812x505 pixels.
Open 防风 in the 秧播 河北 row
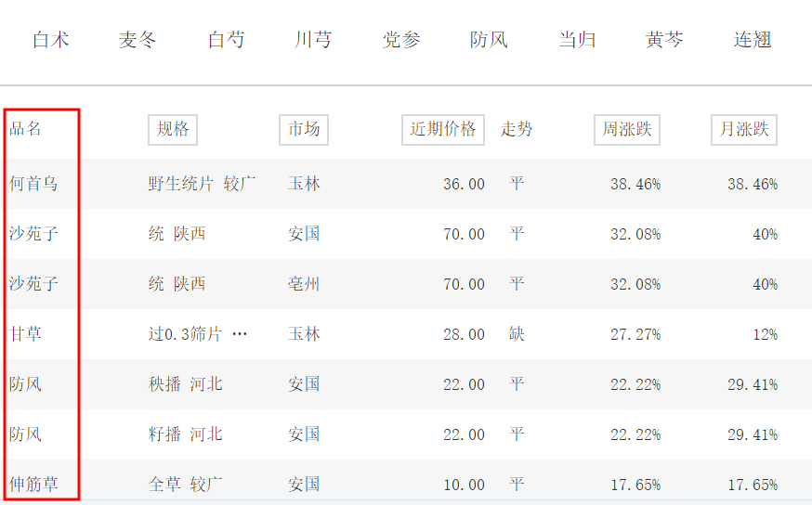(26, 384)
